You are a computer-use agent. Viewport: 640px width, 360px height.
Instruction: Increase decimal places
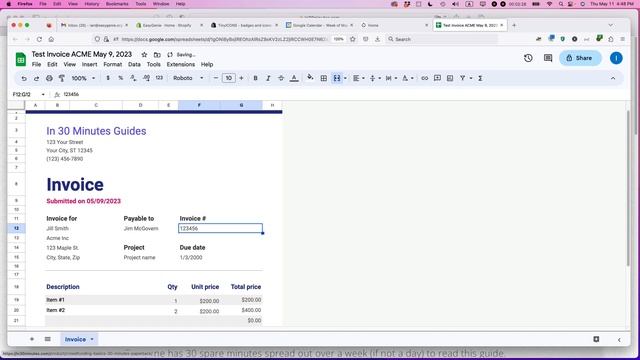[x=146, y=78]
